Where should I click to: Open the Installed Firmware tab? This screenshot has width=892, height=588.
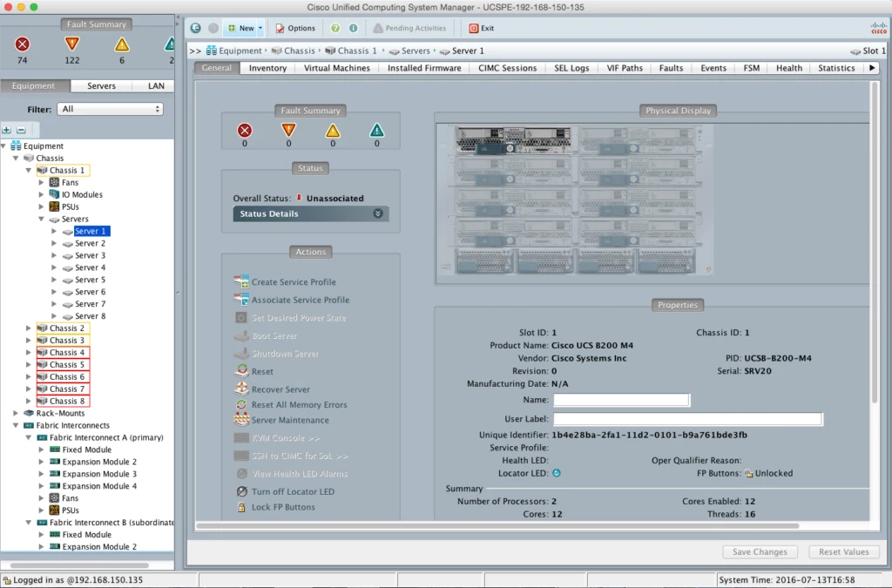[424, 68]
